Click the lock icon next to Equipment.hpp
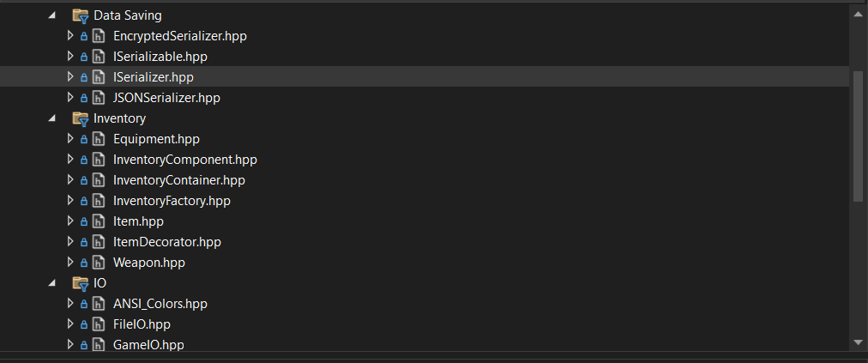This screenshot has height=363, width=868. click(x=84, y=139)
